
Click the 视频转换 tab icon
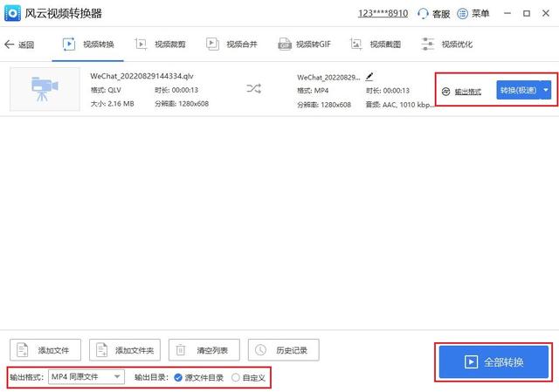pyautogui.click(x=69, y=45)
